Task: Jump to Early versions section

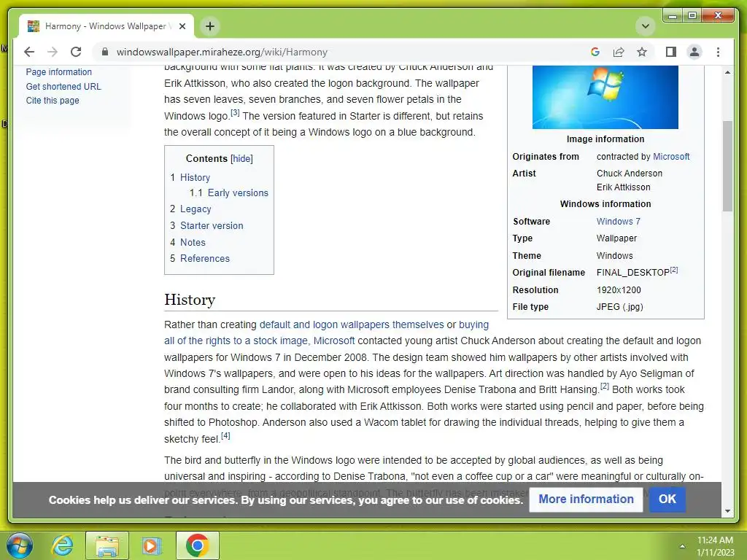Action: (x=238, y=192)
